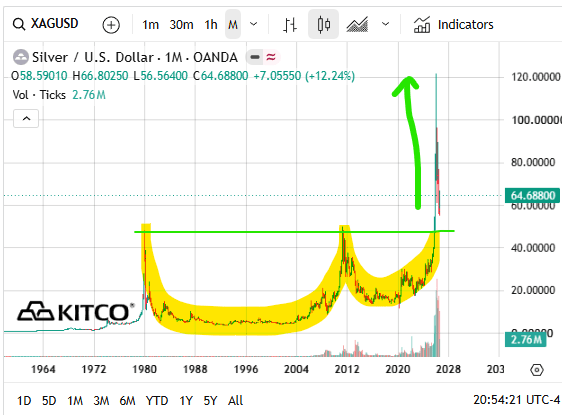Expand the chart style dropdown
This screenshot has height=415, width=562.
[386, 24]
